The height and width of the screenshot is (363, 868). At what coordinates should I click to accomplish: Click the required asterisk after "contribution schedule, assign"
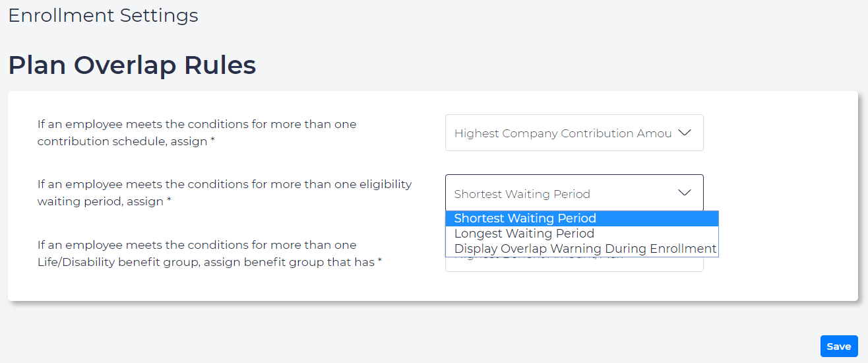[212, 141]
